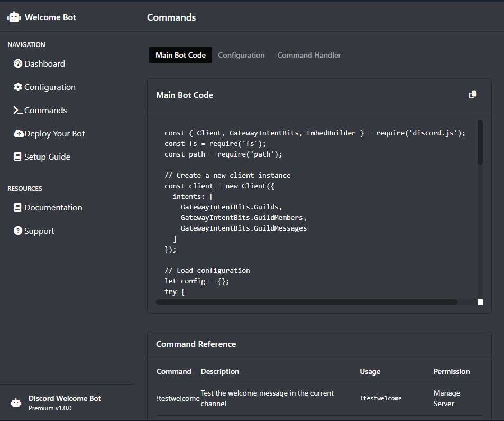Viewport: 504px width, 421px height.
Task: Click the Dashboard gauge icon
Action: (18, 64)
